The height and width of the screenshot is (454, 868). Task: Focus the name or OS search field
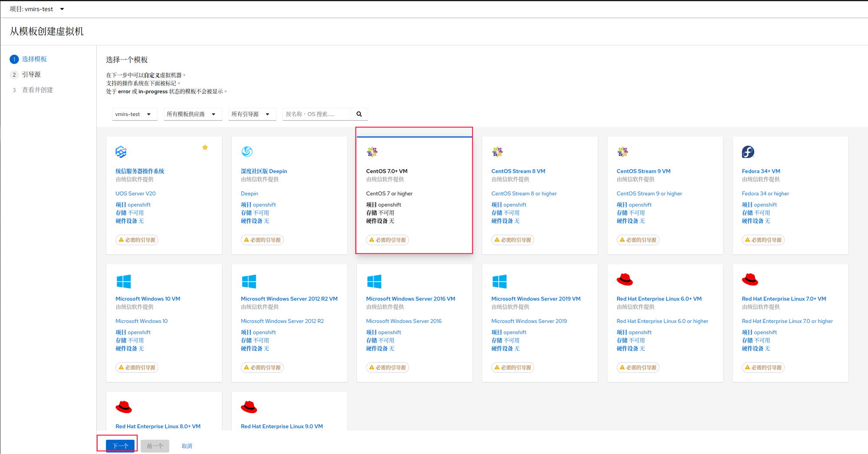[x=316, y=114]
